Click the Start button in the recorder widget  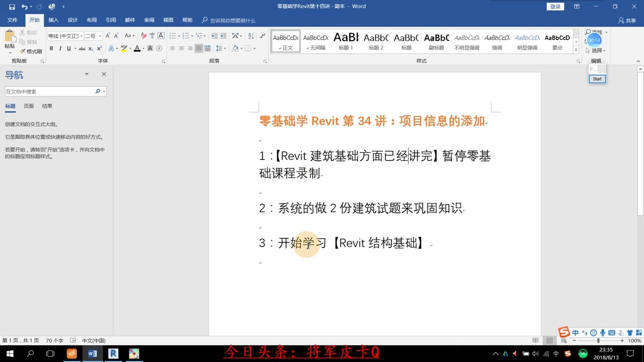click(597, 79)
